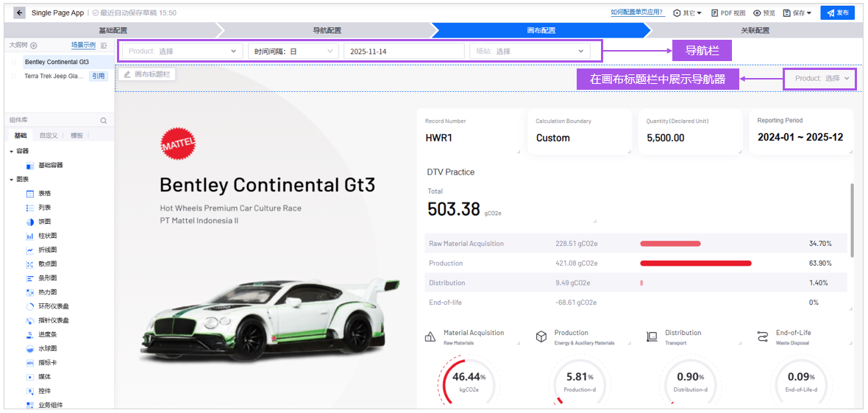
Task: Click the back arrow beside Single Page App
Action: click(19, 13)
